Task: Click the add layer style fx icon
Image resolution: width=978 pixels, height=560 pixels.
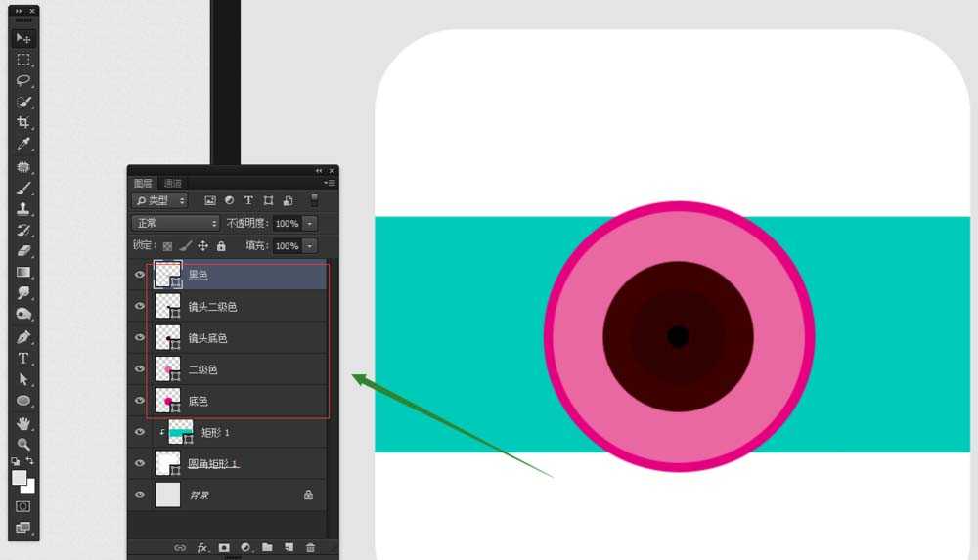Action: click(202, 548)
